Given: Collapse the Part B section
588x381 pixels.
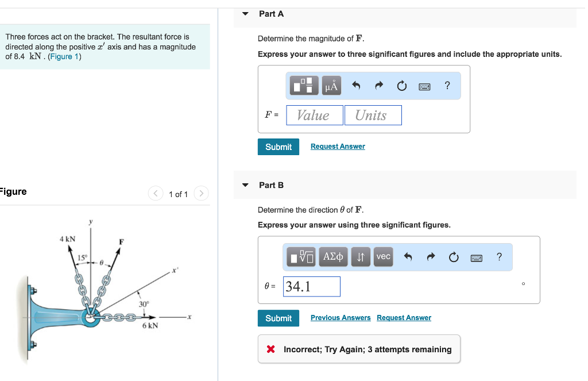Looking at the screenshot, I should [246, 185].
